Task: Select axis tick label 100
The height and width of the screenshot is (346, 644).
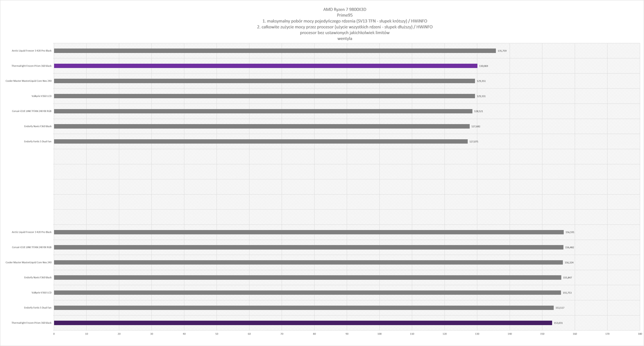Action: click(x=379, y=334)
